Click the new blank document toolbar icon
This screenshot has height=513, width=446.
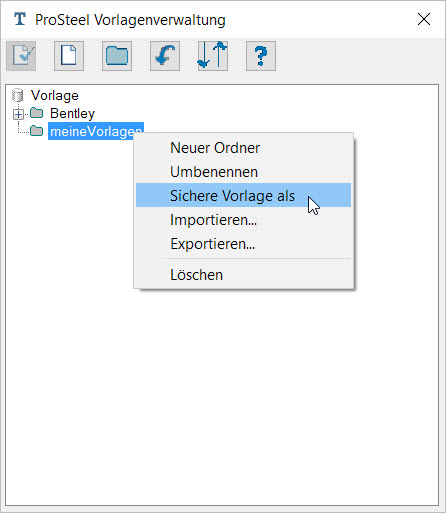(69, 56)
